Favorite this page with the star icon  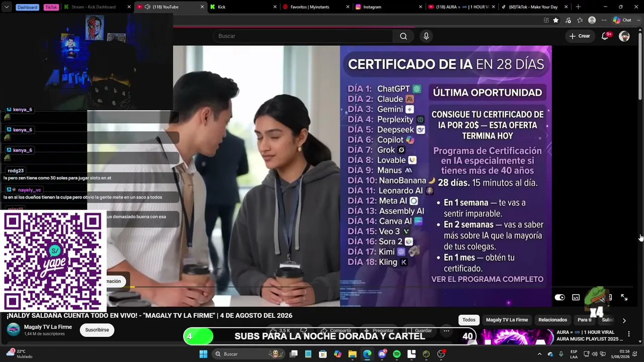[555, 20]
